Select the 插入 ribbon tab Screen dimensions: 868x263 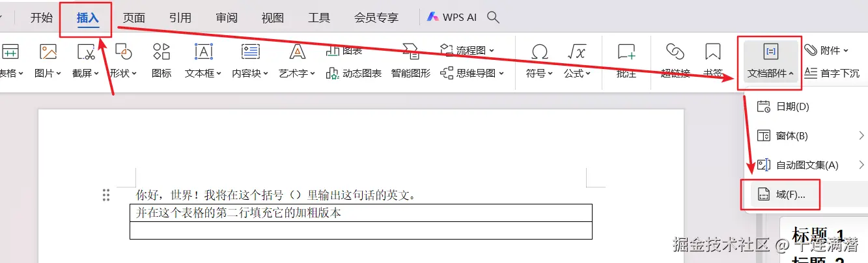(x=88, y=18)
